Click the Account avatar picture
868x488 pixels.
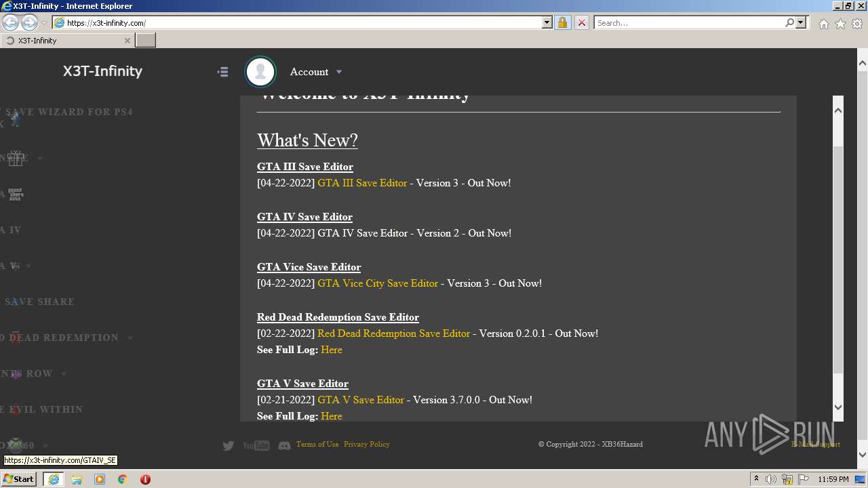(260, 72)
